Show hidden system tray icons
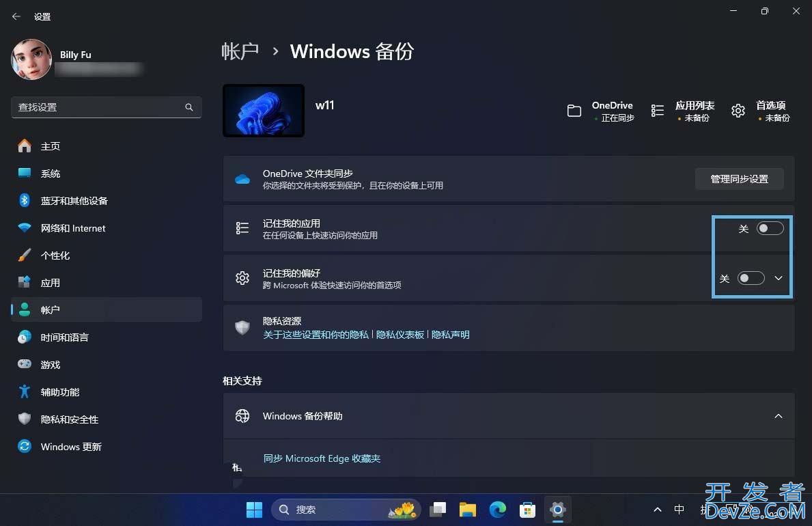The width and height of the screenshot is (812, 526). pyautogui.click(x=658, y=510)
